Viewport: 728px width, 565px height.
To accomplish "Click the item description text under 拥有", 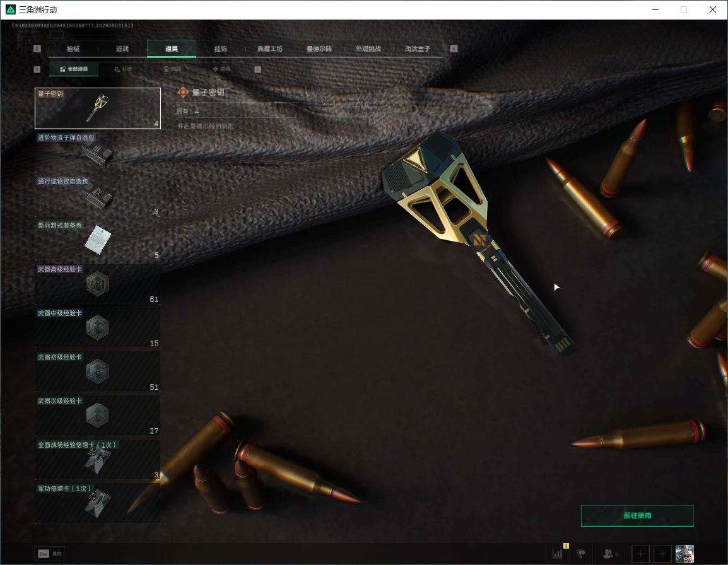I will 206,126.
